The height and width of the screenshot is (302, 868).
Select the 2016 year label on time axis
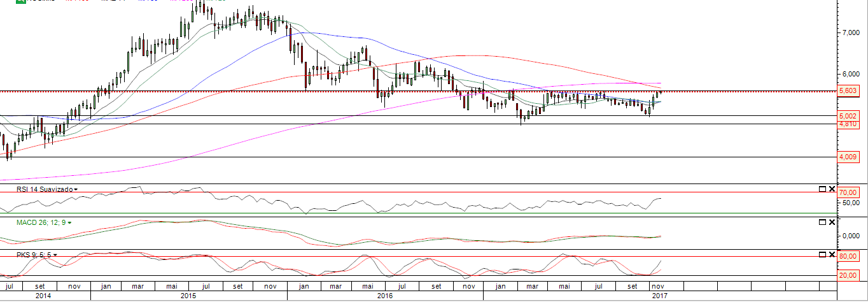pos(385,296)
